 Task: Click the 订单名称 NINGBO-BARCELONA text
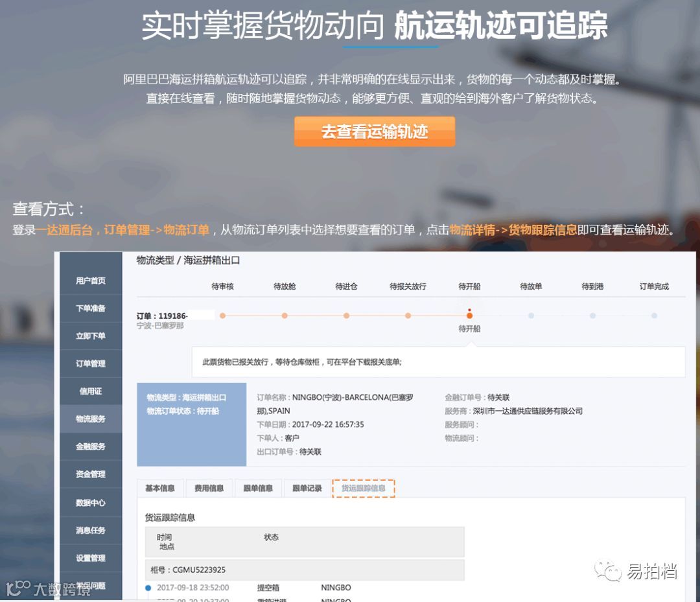coord(335,404)
